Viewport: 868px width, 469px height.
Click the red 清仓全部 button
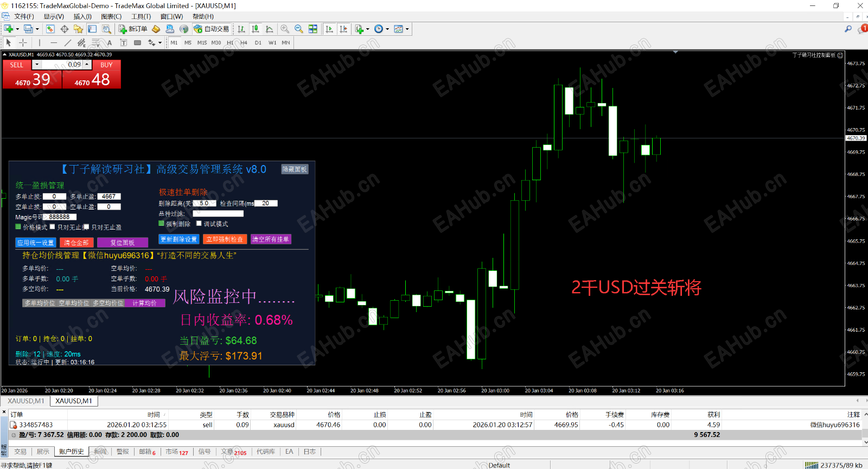(76, 243)
